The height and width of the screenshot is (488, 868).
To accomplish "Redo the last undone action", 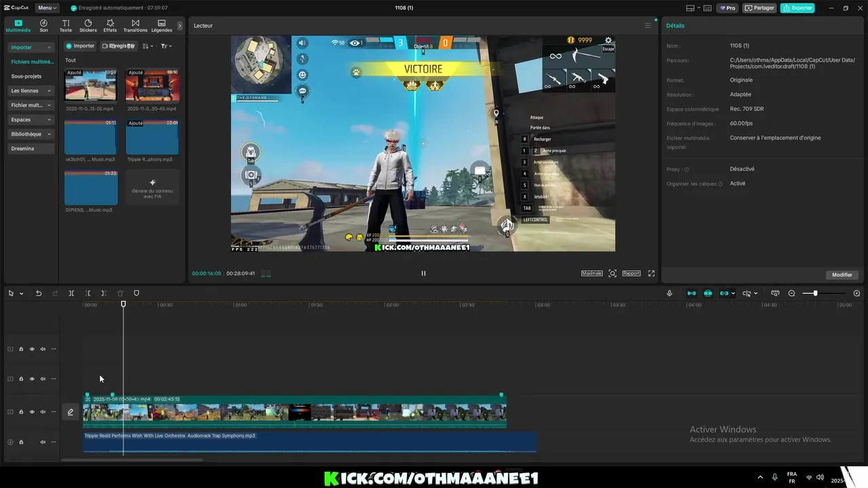I will [55, 293].
